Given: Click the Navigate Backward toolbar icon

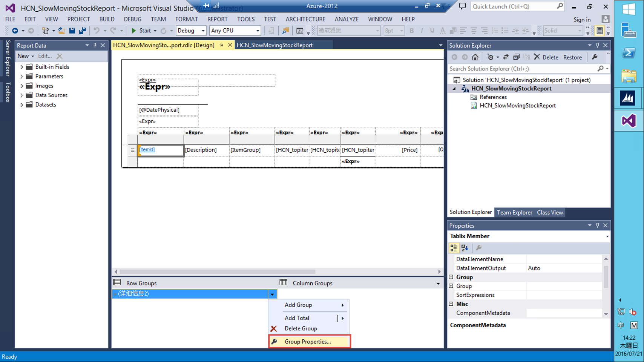Looking at the screenshot, I should pyautogui.click(x=15, y=31).
